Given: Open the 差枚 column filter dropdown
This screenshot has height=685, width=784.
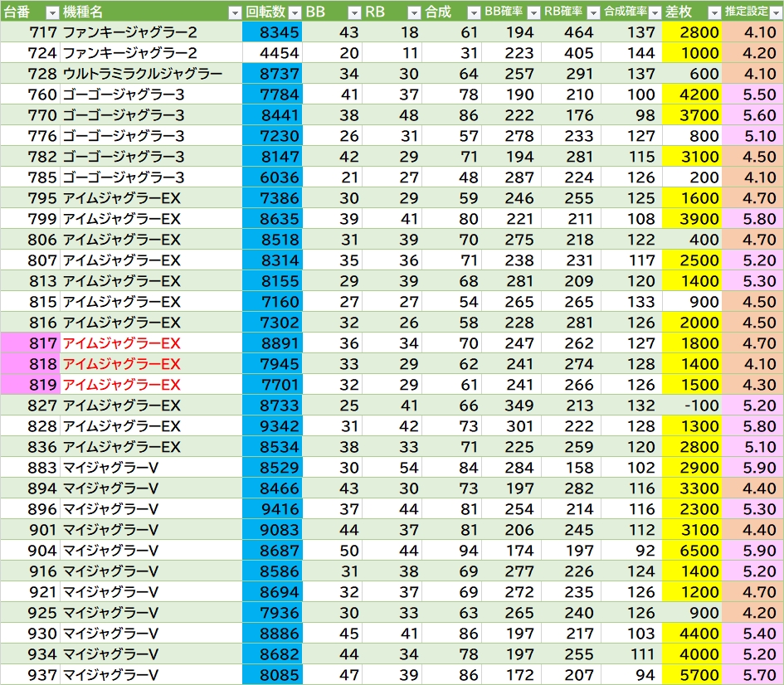Looking at the screenshot, I should click(x=714, y=13).
